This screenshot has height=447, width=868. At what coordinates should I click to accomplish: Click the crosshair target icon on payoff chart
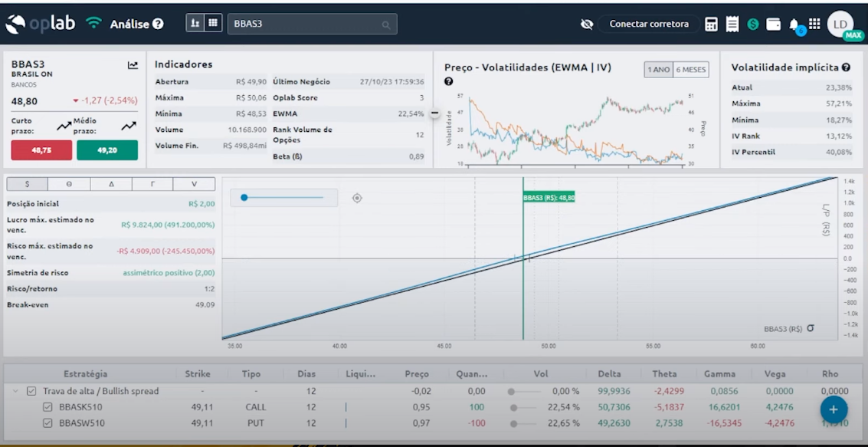357,198
